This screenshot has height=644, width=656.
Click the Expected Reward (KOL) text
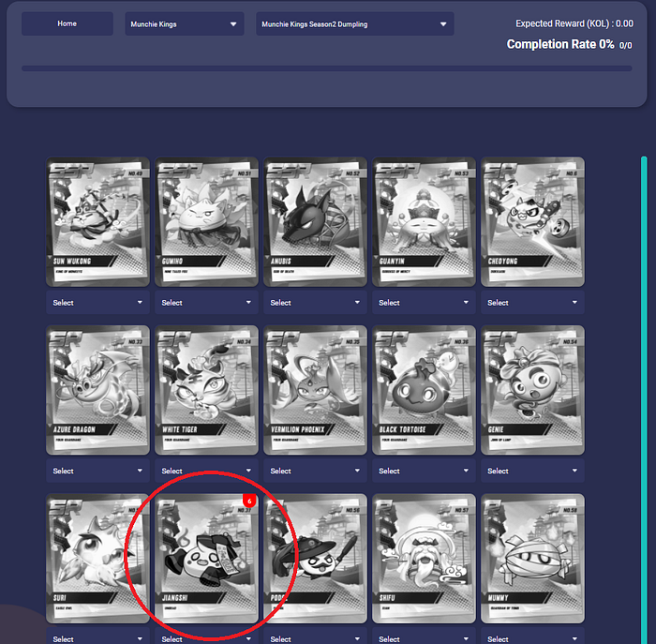[x=574, y=23]
